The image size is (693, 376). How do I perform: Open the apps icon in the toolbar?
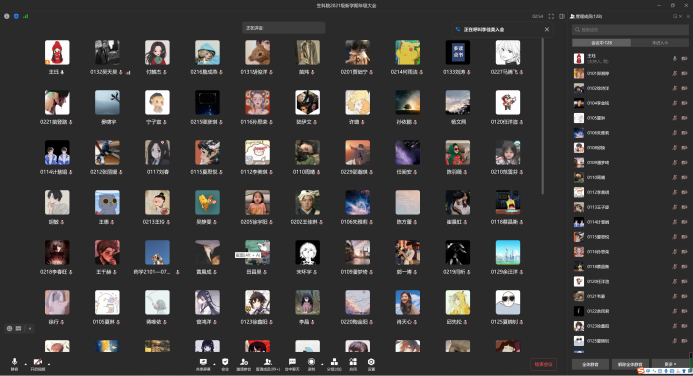pos(353,364)
